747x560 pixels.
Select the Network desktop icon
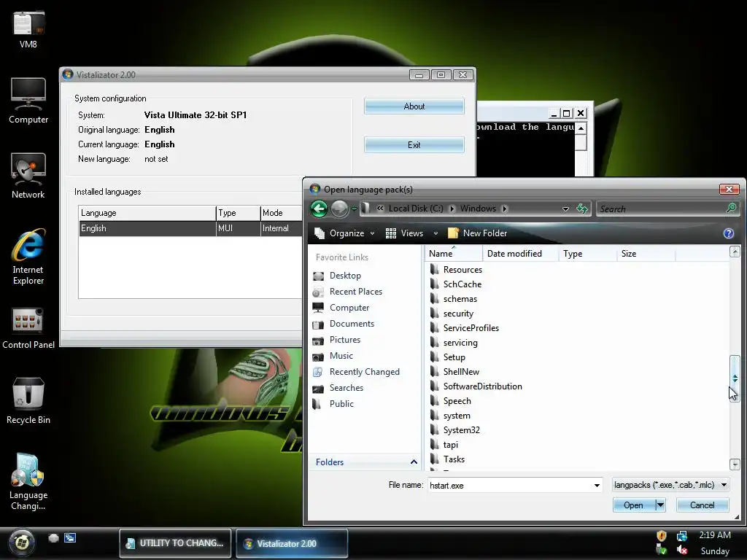pyautogui.click(x=28, y=176)
